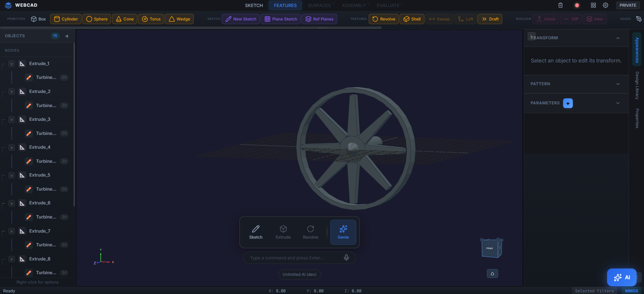644x294 pixels.
Task: Open the edges tool icon
Action: (639, 19)
